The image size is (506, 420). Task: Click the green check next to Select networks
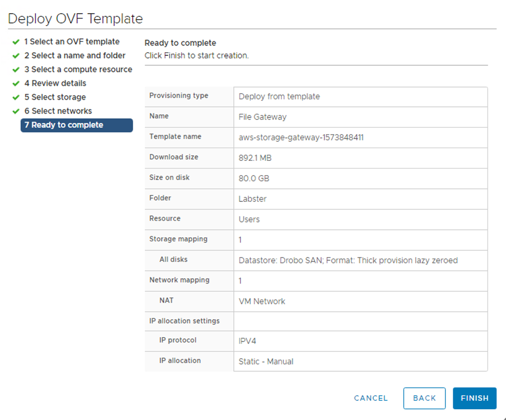click(x=16, y=111)
